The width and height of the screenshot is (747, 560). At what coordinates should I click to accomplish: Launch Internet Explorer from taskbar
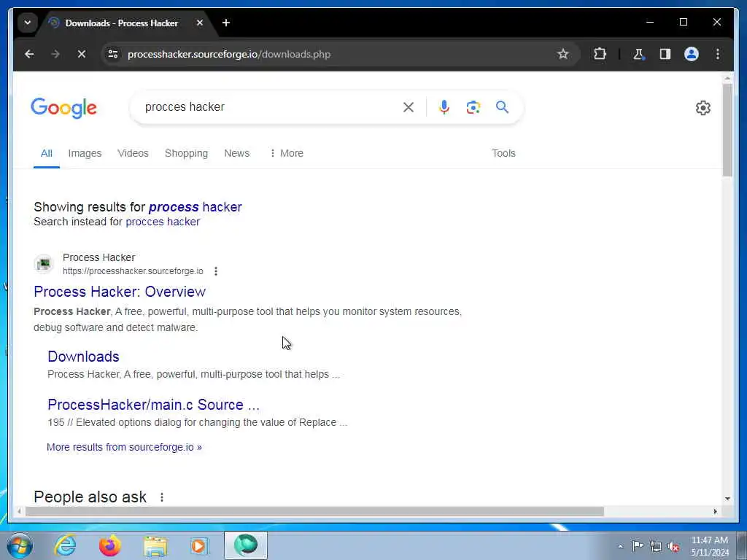65,545
